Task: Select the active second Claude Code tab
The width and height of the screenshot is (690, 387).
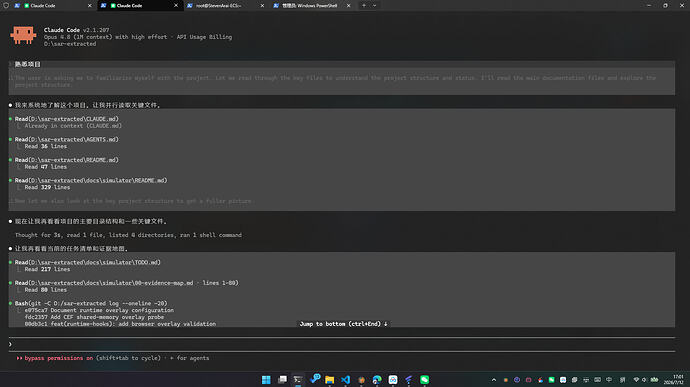Action: (139, 6)
